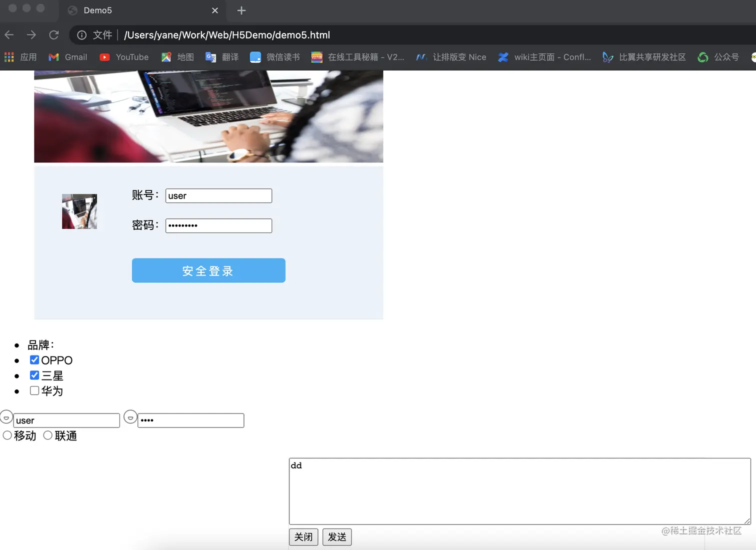Uncheck the OPPO checkbox
This screenshot has height=550, width=756.
(34, 359)
